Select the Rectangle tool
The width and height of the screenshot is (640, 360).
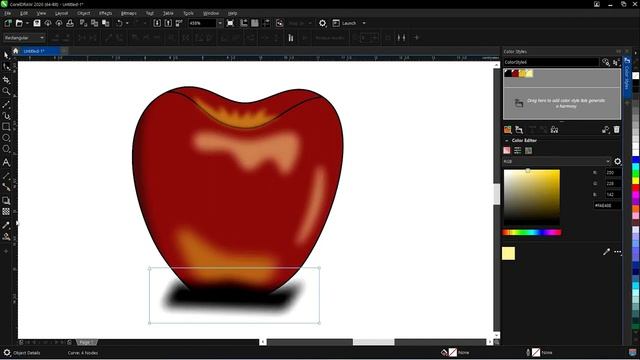[x=6, y=127]
